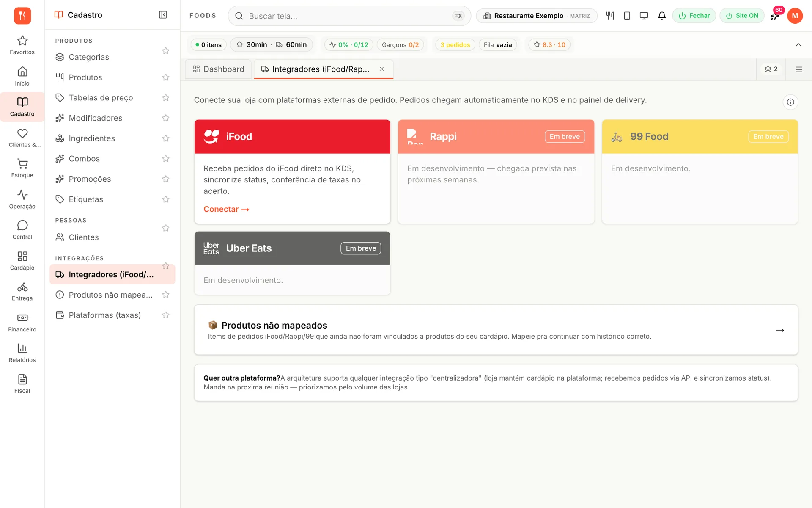Click the Buscar tela search field
Viewport: 812px width, 508px height.
349,16
